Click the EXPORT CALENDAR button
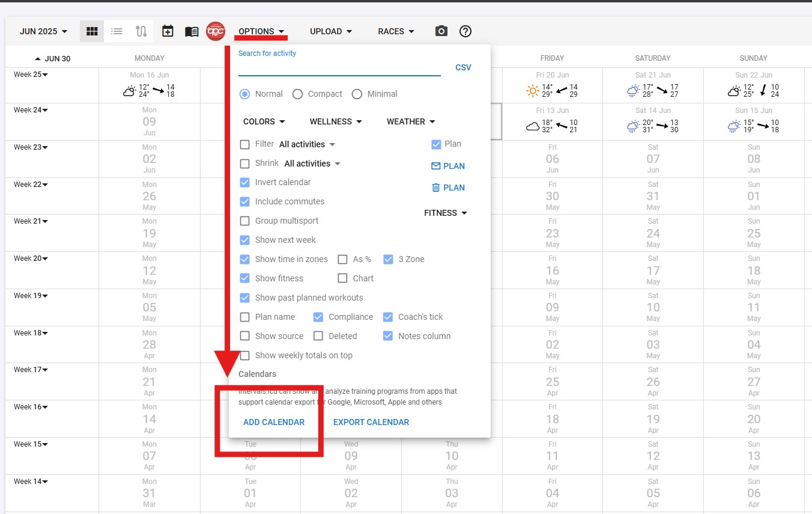 coord(371,422)
